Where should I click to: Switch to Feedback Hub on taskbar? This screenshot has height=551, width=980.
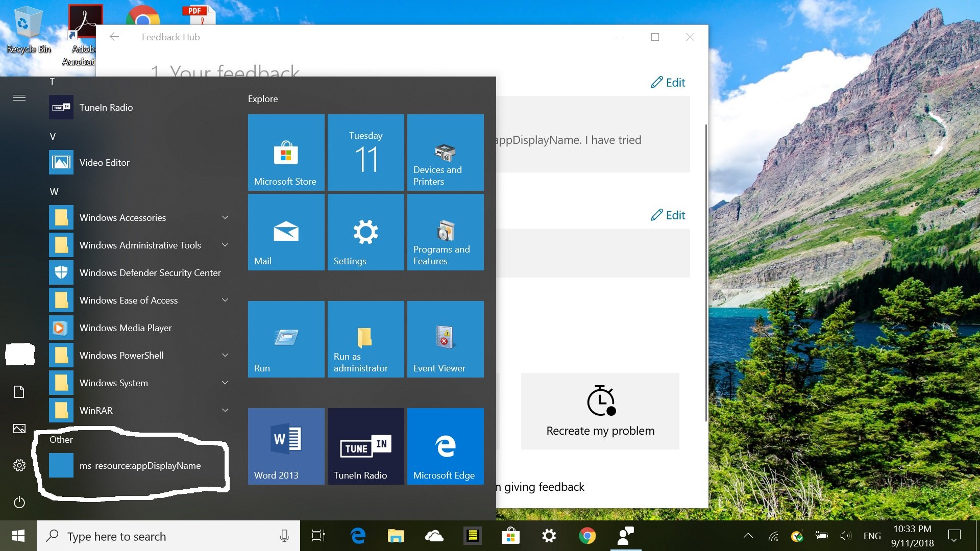tap(626, 536)
